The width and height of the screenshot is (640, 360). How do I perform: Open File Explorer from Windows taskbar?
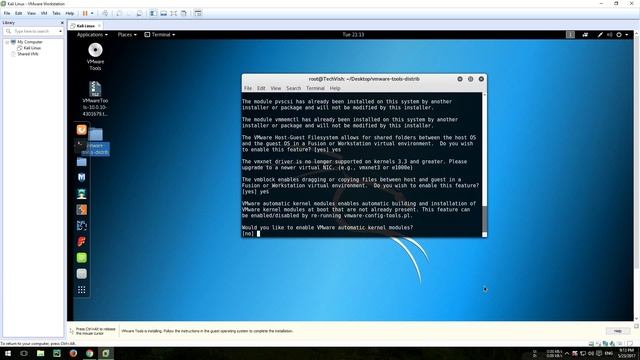pos(40,353)
